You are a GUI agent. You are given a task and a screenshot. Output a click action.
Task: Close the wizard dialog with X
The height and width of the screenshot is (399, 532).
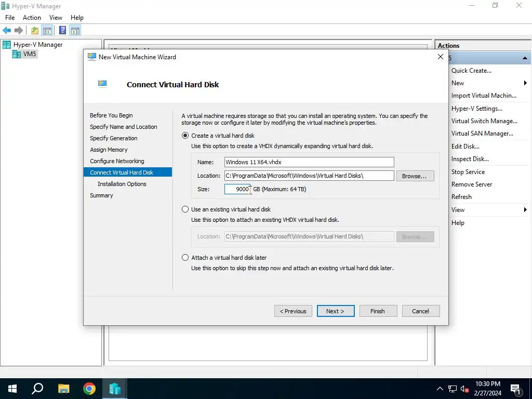coord(441,57)
